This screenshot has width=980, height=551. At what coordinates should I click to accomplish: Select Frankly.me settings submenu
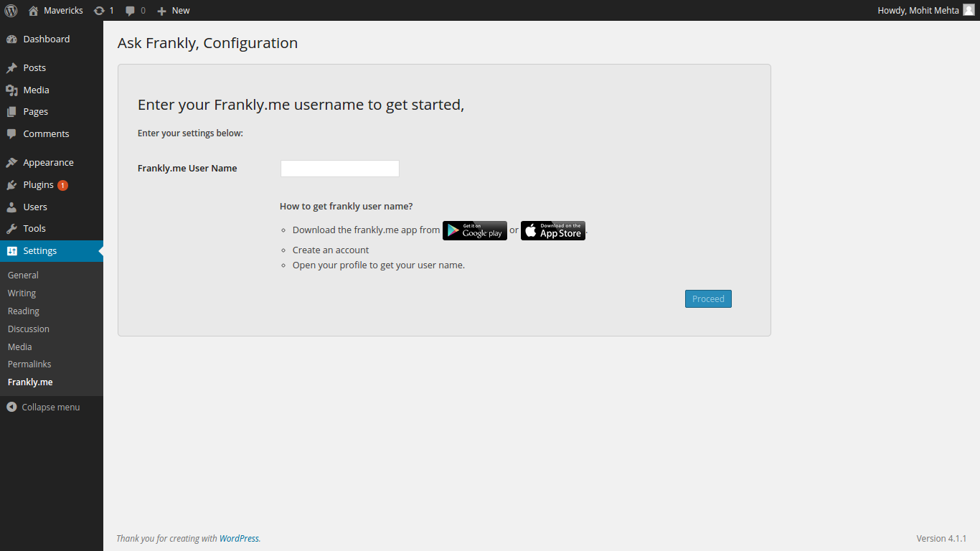point(30,382)
